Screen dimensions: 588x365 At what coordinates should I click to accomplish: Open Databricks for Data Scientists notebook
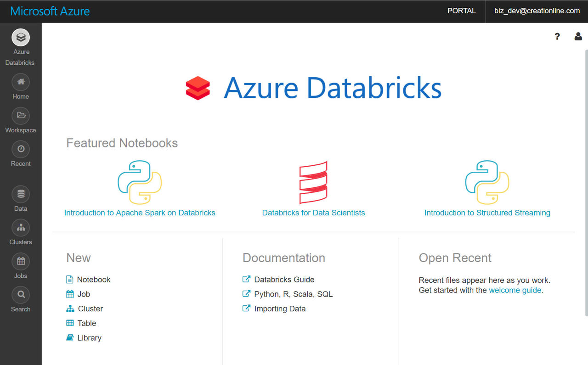tap(313, 213)
